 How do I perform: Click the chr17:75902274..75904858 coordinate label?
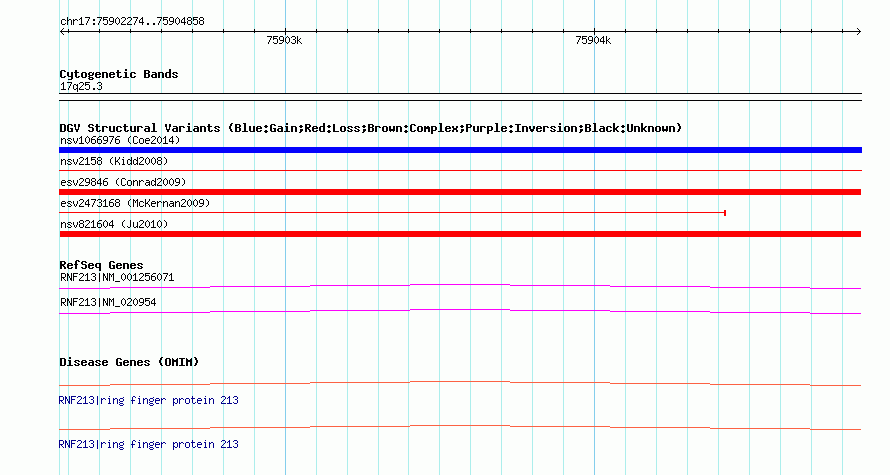132,22
